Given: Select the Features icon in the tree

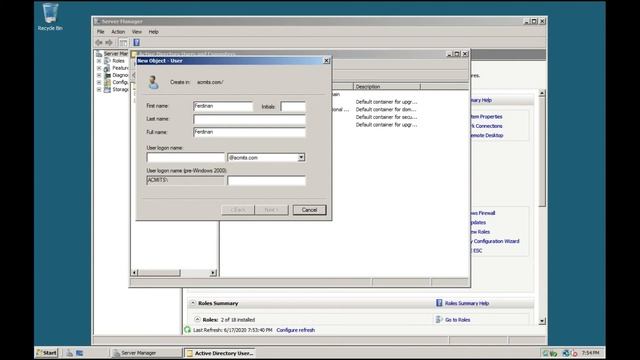Looking at the screenshot, I should (x=107, y=68).
